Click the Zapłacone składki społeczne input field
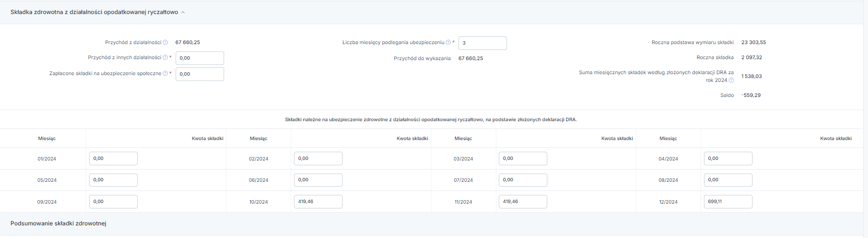Image resolution: width=868 pixels, height=238 pixels. 200,74
